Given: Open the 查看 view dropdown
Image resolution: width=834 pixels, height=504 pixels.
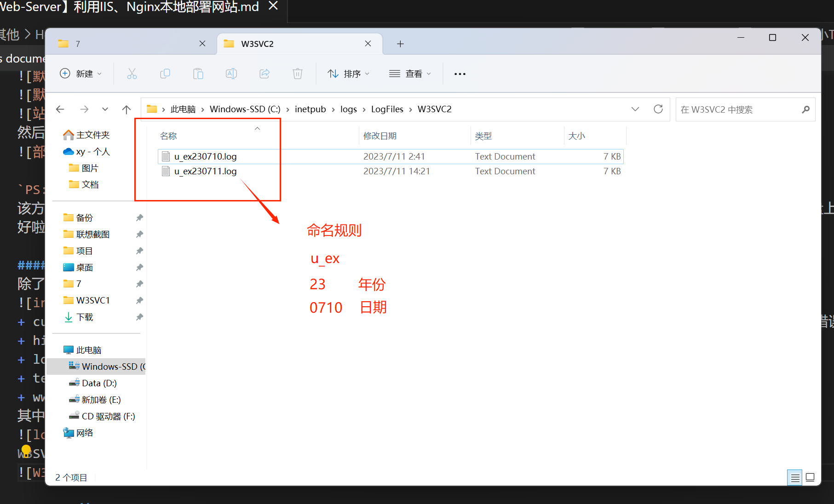Looking at the screenshot, I should pyautogui.click(x=410, y=74).
